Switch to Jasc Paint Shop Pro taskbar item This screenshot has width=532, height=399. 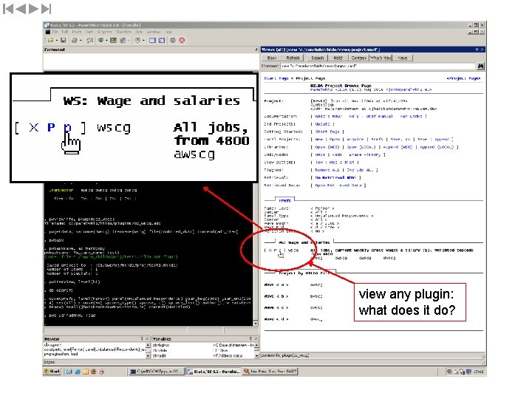(270, 372)
